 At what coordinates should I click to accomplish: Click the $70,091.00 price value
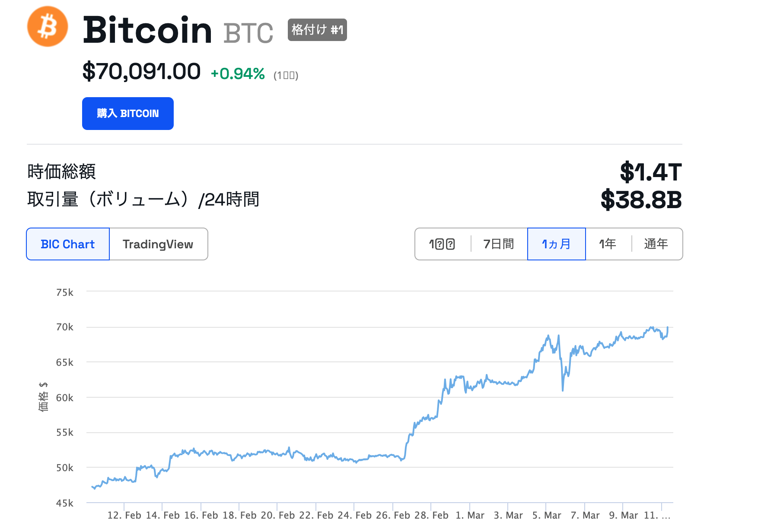click(141, 71)
